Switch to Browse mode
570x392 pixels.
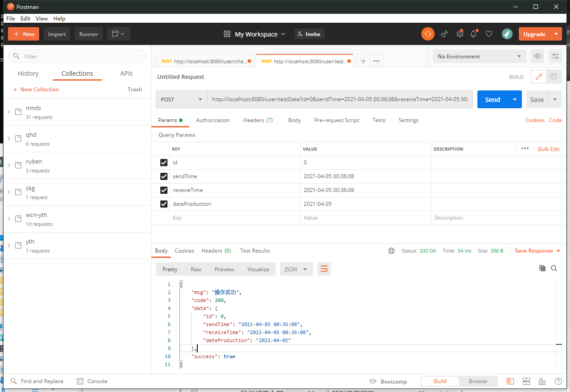(478, 381)
